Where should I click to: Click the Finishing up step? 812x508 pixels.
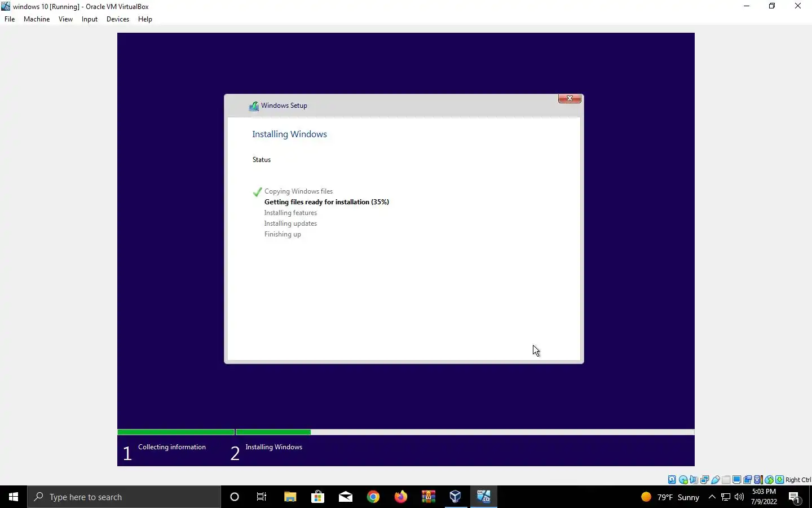click(283, 234)
